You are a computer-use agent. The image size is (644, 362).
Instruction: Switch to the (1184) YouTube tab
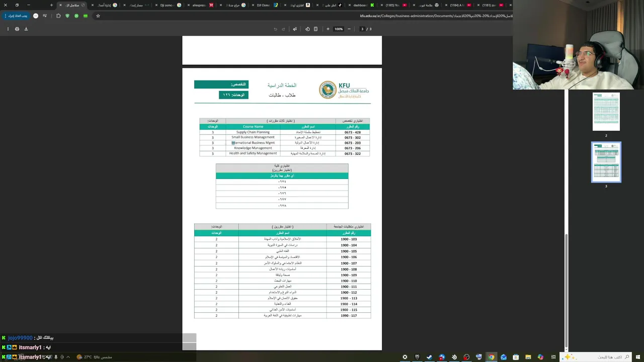456,5
